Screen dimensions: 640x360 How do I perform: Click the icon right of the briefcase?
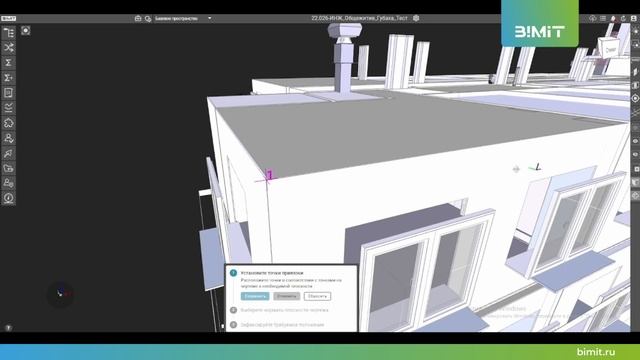(148, 18)
